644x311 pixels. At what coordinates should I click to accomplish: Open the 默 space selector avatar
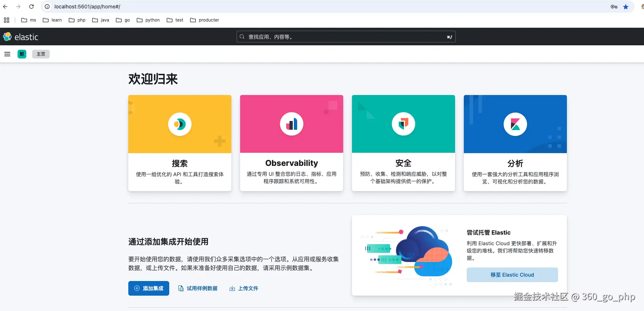[22, 54]
